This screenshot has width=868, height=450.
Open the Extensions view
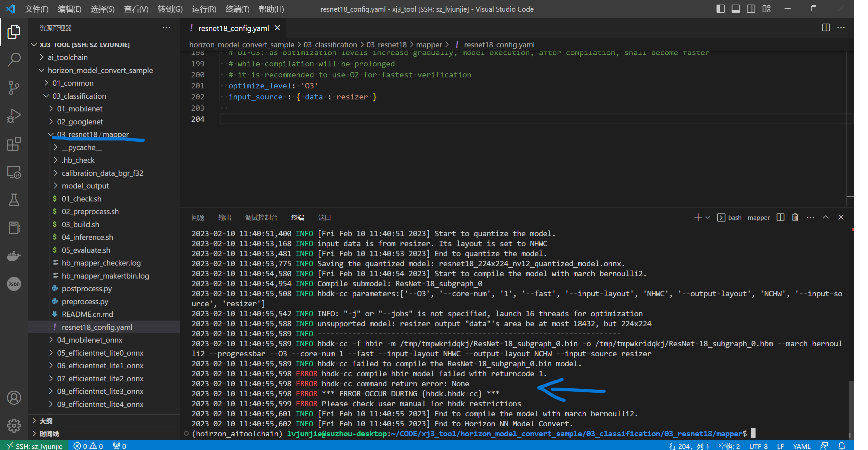pyautogui.click(x=14, y=144)
